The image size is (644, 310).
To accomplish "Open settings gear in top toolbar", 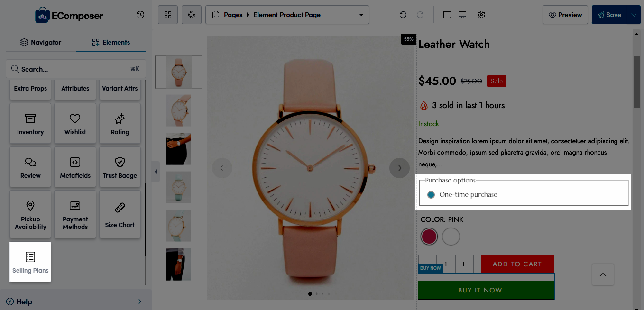I will (x=481, y=15).
